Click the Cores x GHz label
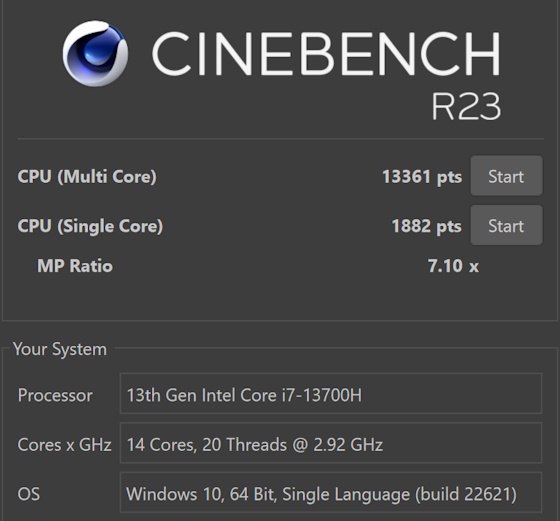This screenshot has width=560, height=521. click(65, 445)
